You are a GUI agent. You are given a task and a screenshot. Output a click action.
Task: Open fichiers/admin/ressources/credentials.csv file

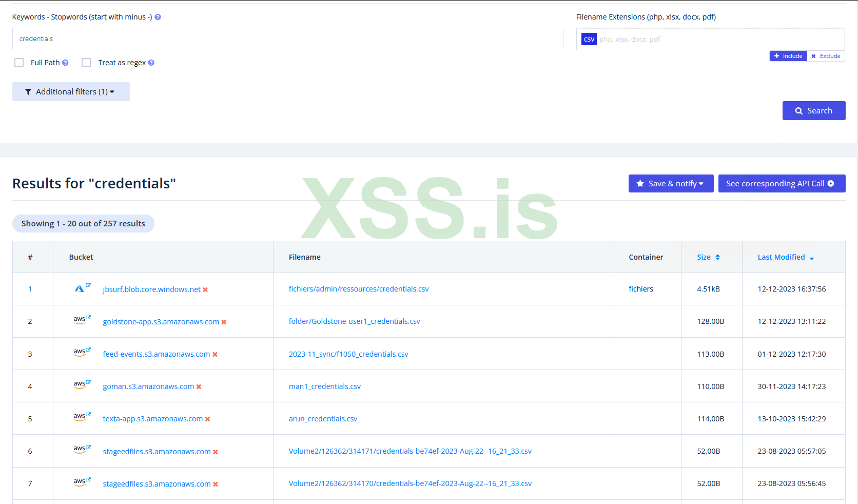[359, 289]
